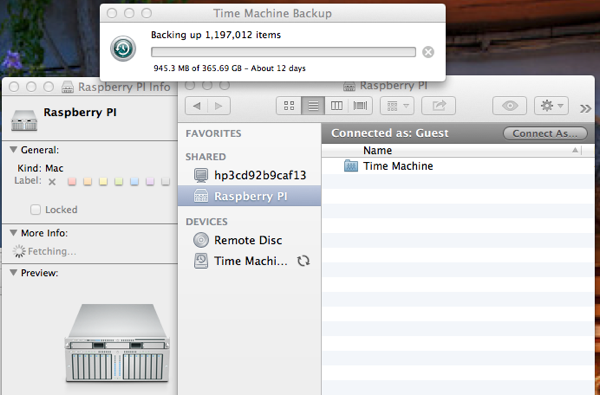Click the Raspberry PI Info title bar icon
This screenshot has width=600, height=395.
click(x=68, y=87)
